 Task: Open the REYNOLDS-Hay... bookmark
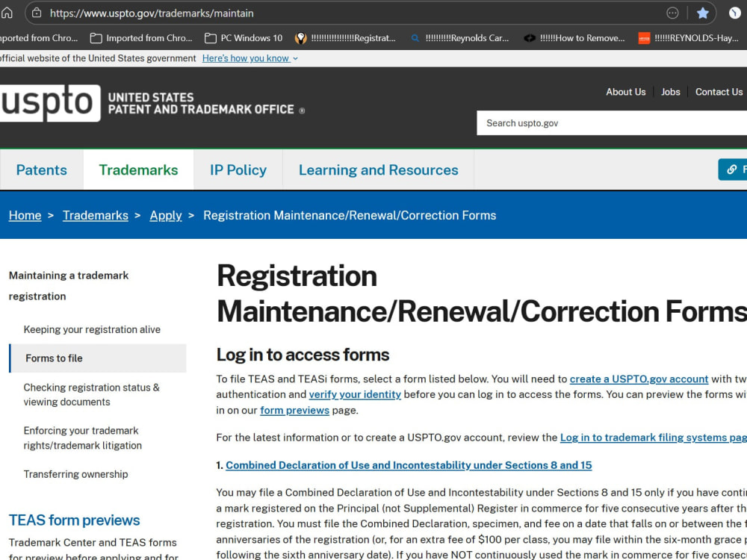pyautogui.click(x=689, y=38)
